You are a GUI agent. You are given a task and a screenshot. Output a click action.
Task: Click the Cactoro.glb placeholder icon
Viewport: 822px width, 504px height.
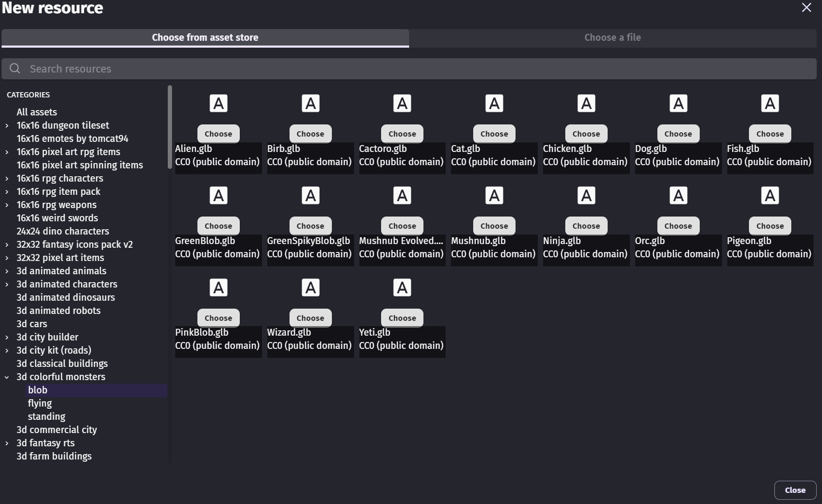402,103
